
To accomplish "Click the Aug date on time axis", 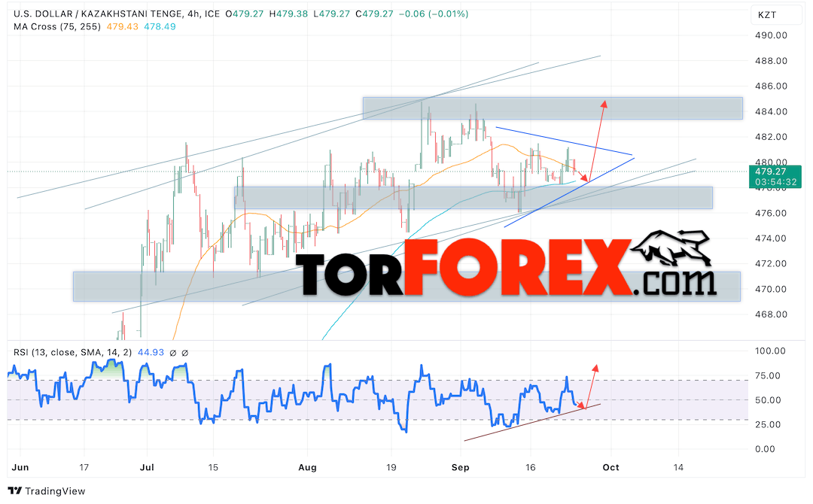I will (307, 467).
